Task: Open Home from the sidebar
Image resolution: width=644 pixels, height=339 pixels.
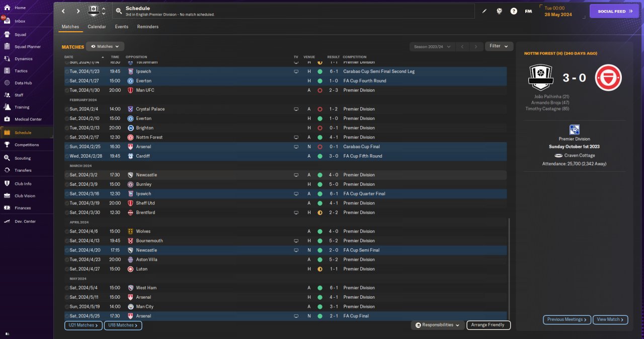Action: [x=20, y=8]
